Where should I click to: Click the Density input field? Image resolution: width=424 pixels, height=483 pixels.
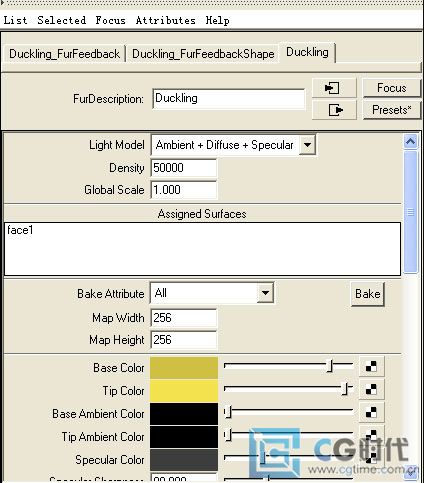(x=184, y=168)
